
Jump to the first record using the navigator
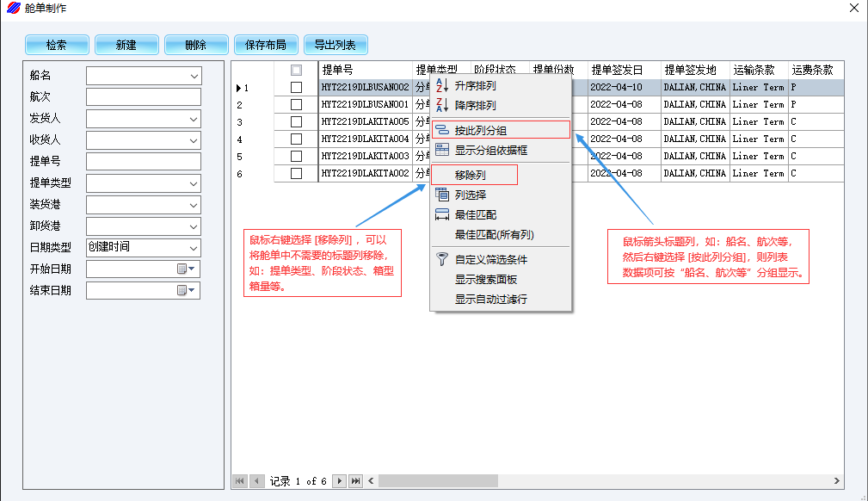point(240,481)
